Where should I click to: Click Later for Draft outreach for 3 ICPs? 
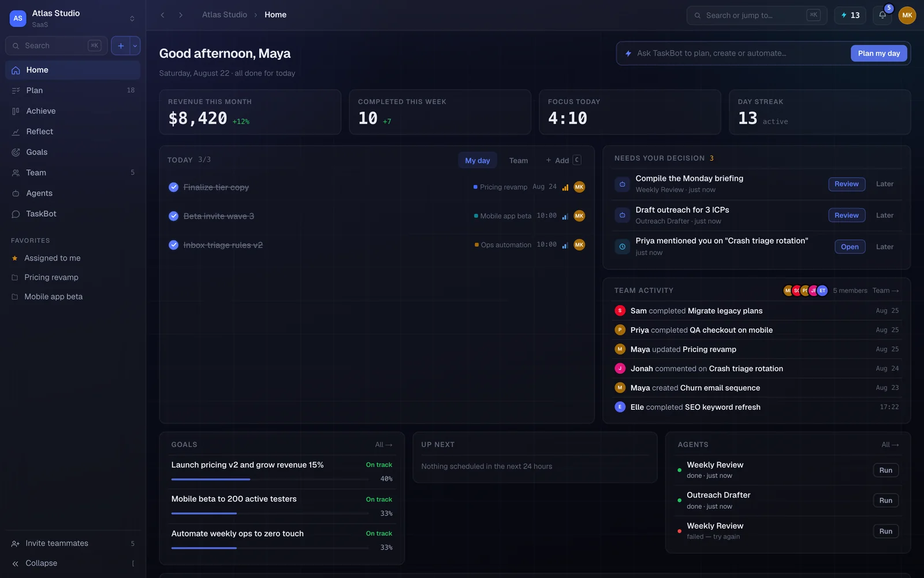pyautogui.click(x=885, y=215)
